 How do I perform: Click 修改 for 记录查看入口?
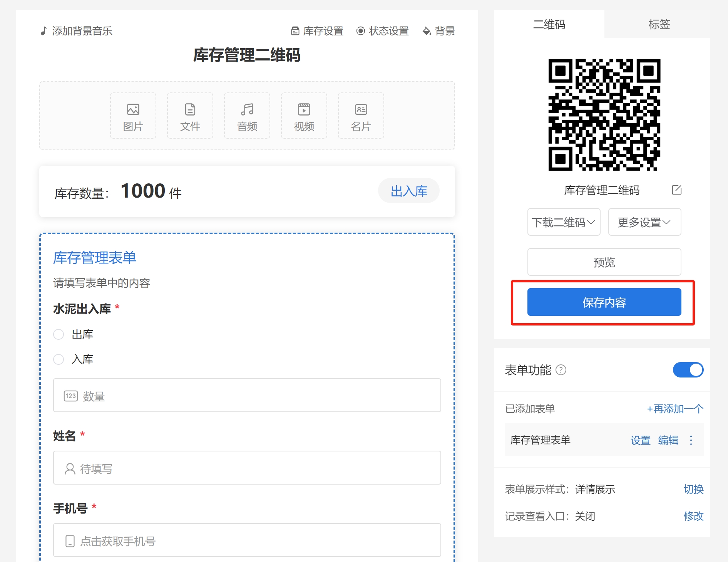click(693, 516)
